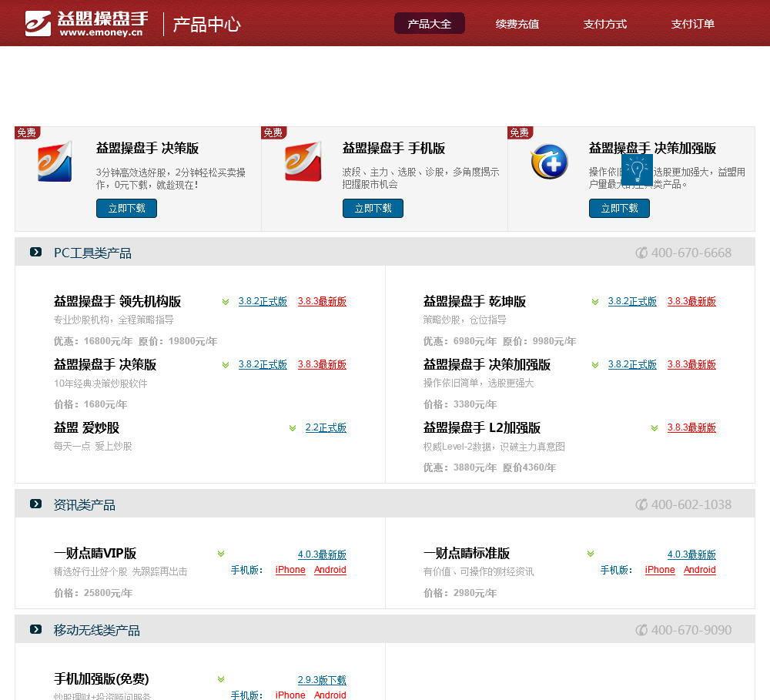770x700 pixels.
Task: Click the arrow icon beside PC工具类产品
Action: pyautogui.click(x=36, y=252)
